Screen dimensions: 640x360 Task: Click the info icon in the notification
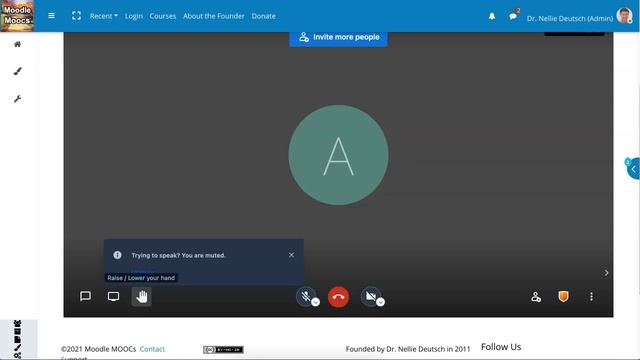click(x=118, y=255)
